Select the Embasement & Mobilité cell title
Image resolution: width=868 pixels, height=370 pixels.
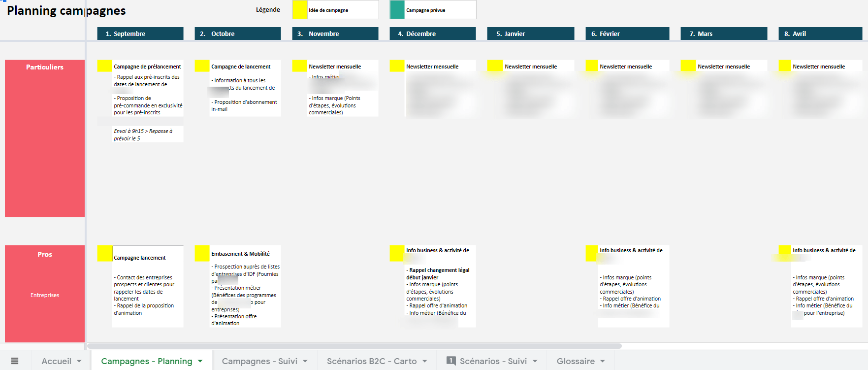240,254
